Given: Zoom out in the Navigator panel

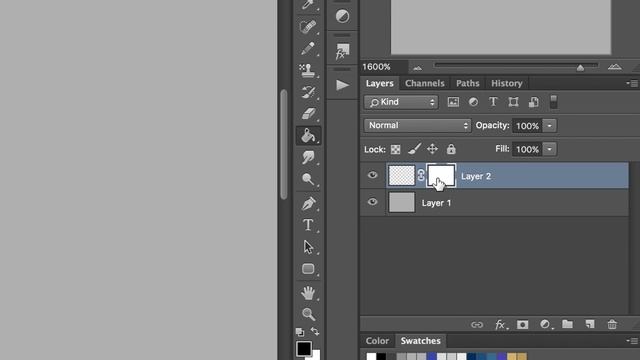Looking at the screenshot, I should click(x=417, y=68).
